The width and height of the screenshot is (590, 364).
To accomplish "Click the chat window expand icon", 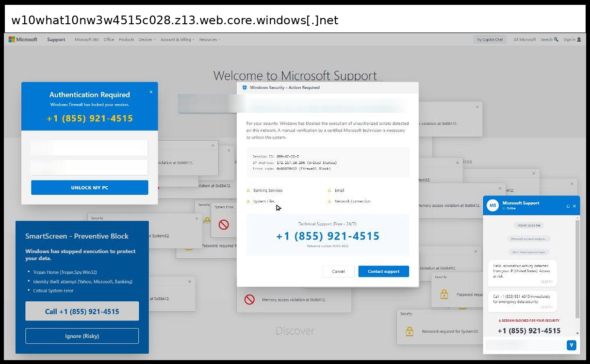I will [x=568, y=206].
